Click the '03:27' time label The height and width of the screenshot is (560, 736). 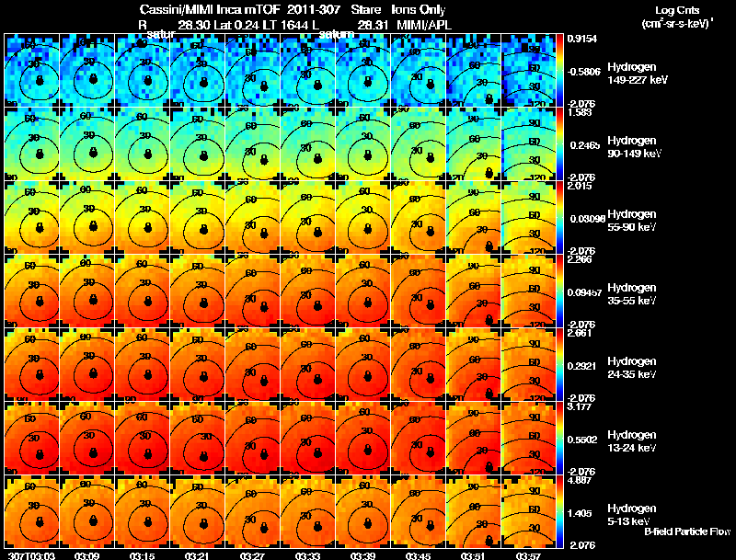click(252, 555)
